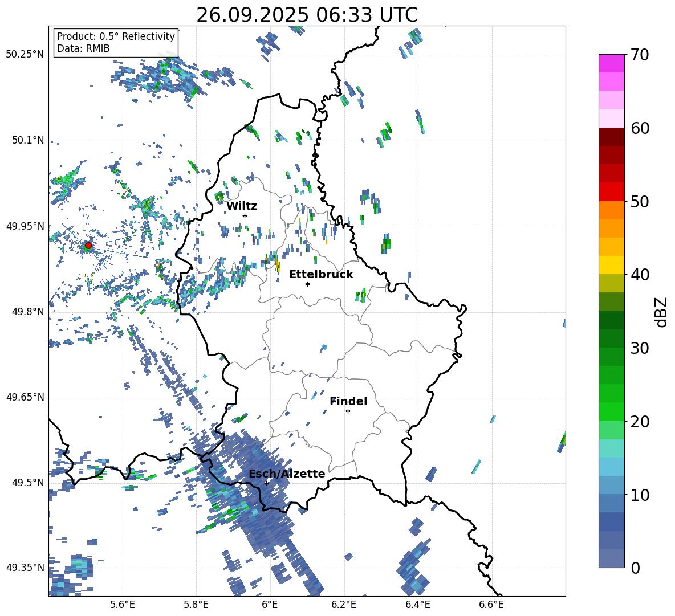
Task: Click the dark maroon swatch below 60 dBZ
Action: 611,137
